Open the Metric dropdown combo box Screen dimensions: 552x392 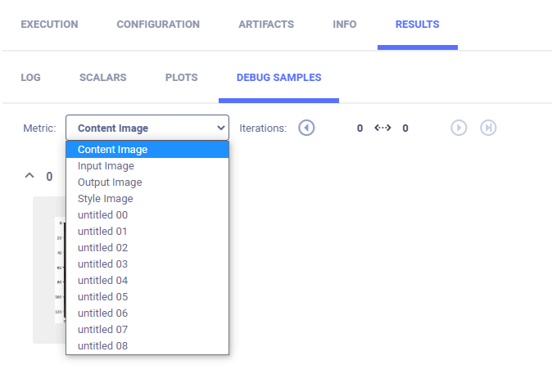coord(147,128)
